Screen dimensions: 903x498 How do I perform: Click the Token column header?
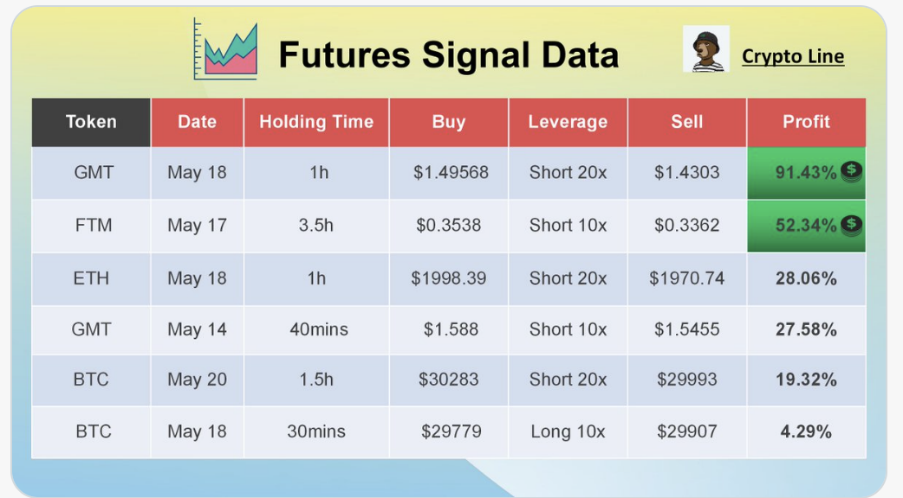point(91,122)
